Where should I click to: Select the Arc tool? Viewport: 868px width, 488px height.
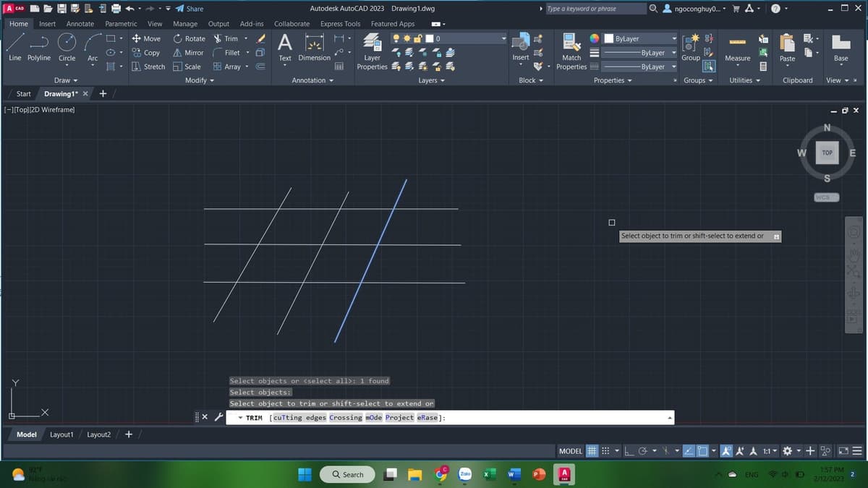tap(93, 47)
